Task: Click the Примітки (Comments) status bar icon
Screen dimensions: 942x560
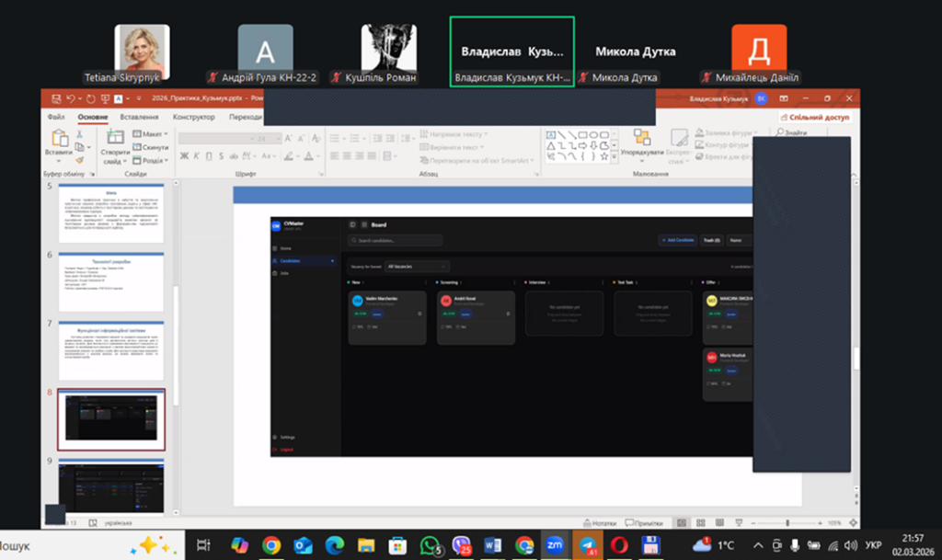Action: click(x=643, y=522)
